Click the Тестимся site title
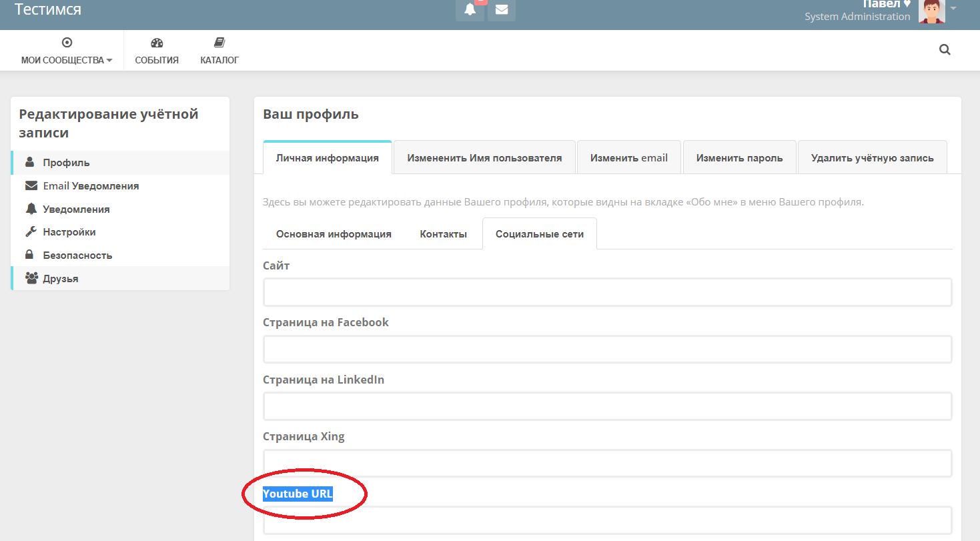Image resolution: width=980 pixels, height=541 pixels. click(x=48, y=9)
